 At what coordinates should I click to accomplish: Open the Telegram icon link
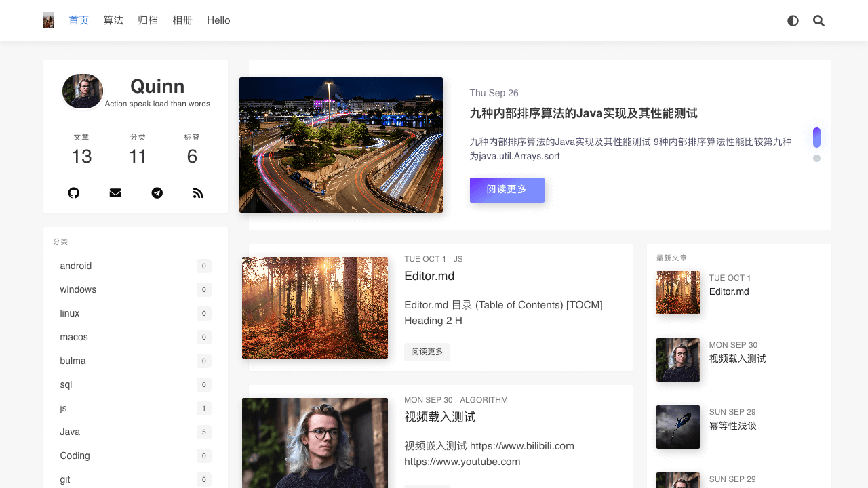coord(157,193)
